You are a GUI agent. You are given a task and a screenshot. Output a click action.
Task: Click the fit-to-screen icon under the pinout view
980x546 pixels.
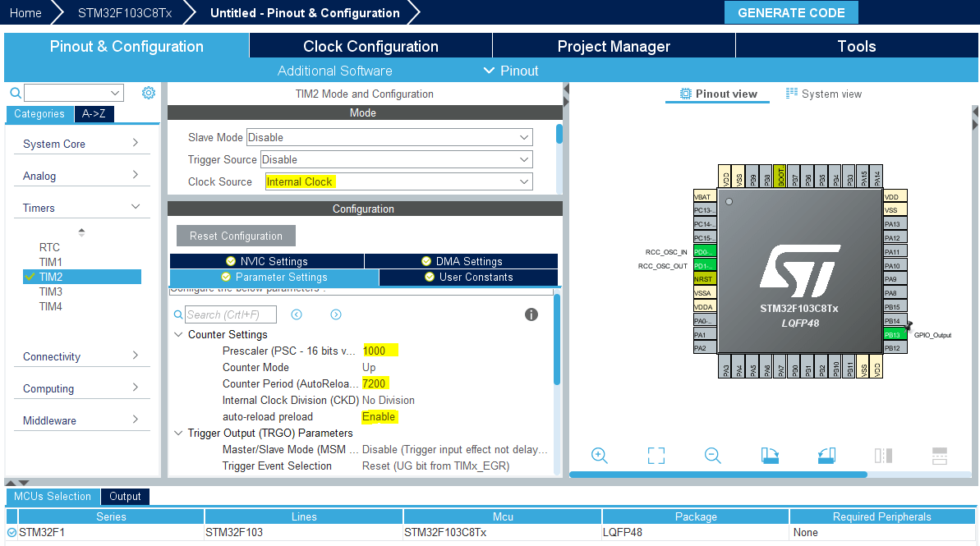pyautogui.click(x=656, y=456)
